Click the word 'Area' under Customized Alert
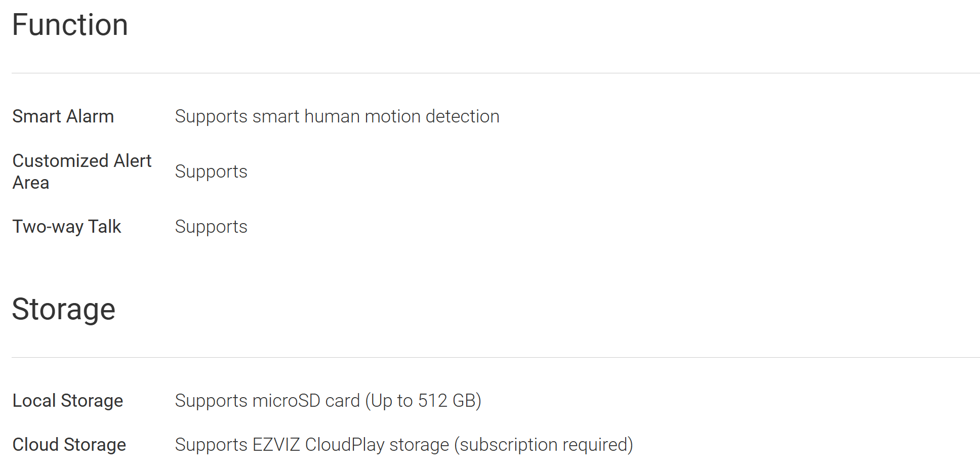980x471 pixels. point(31,183)
